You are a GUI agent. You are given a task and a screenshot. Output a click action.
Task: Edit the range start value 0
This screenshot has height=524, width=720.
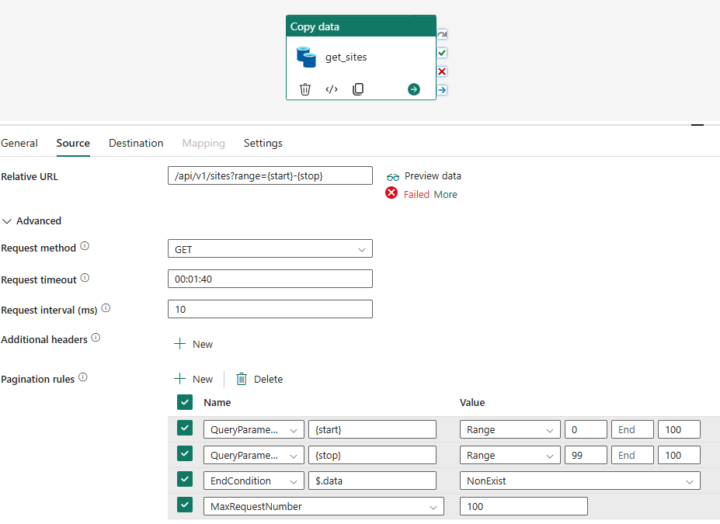(586, 430)
